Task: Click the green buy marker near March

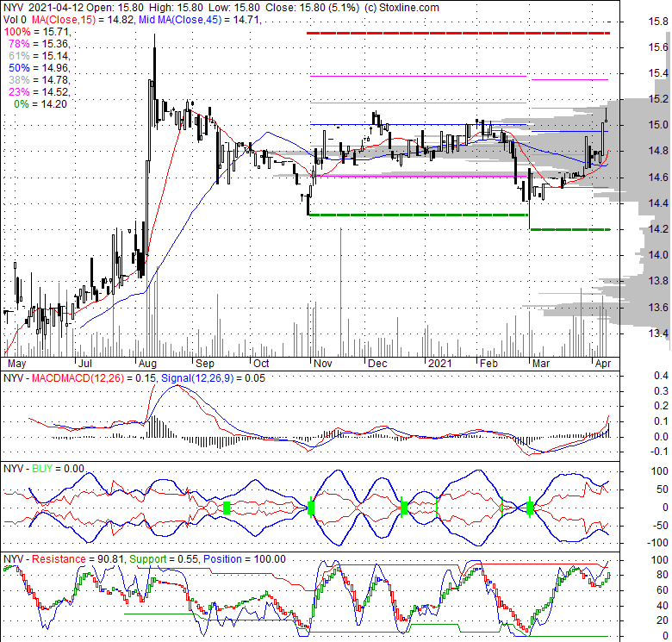Action: tap(530, 508)
